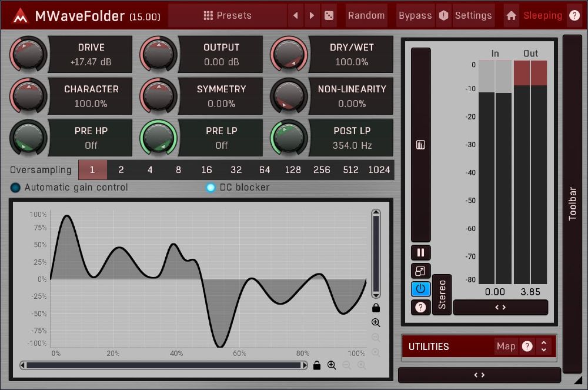Screen dimensions: 588x390
Task: Edit the CHARACTER 100.0% field
Action: pyautogui.click(x=91, y=104)
